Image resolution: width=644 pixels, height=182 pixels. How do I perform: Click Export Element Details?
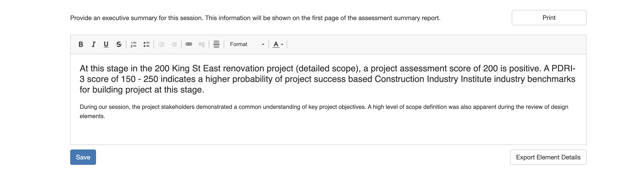548,157
